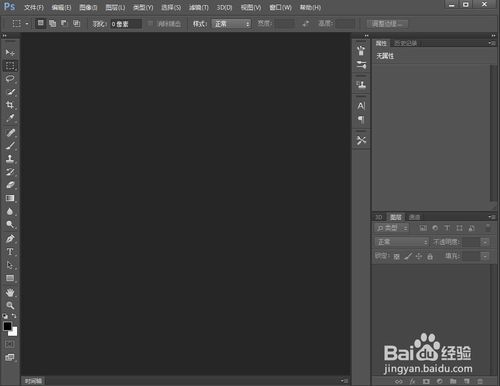The height and width of the screenshot is (386, 500).
Task: Select the Crop tool
Action: pos(10,105)
